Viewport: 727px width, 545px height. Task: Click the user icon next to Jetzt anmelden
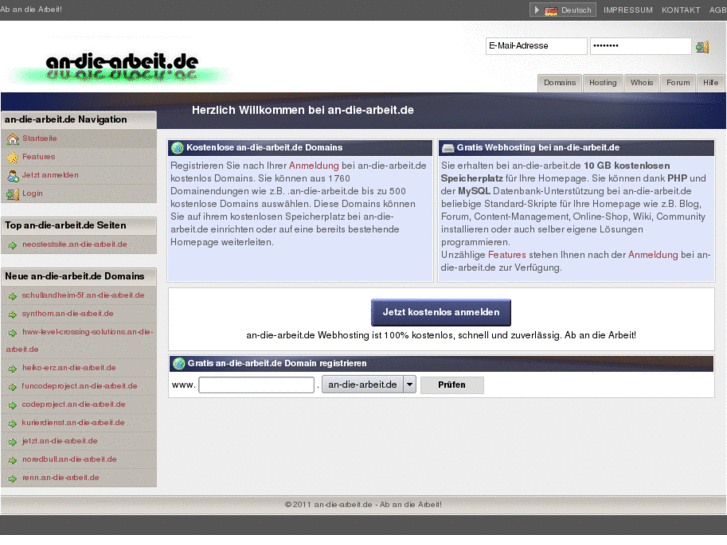pyautogui.click(x=13, y=176)
